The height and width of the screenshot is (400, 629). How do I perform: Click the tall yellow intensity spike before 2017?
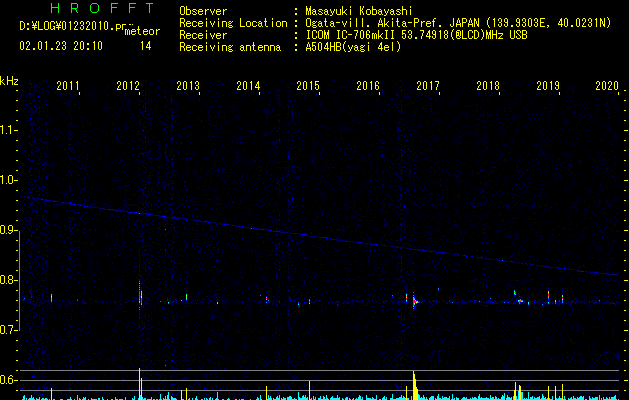[x=415, y=386]
